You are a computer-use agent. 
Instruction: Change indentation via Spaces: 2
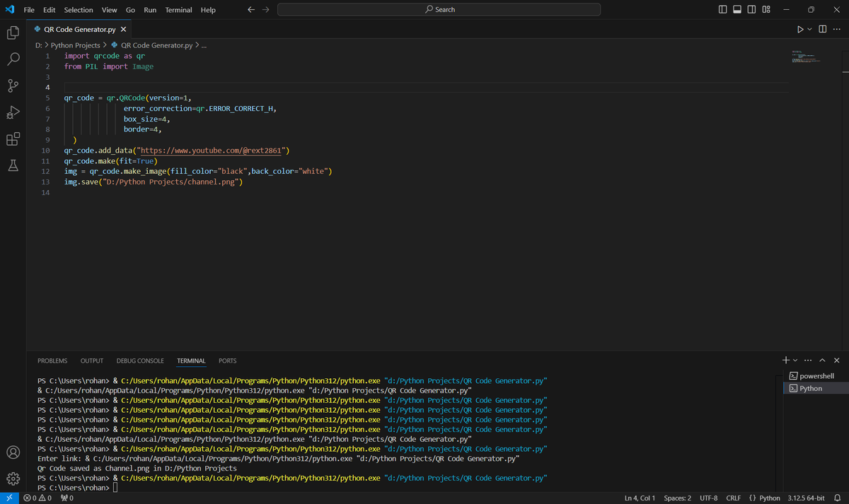pos(677,498)
